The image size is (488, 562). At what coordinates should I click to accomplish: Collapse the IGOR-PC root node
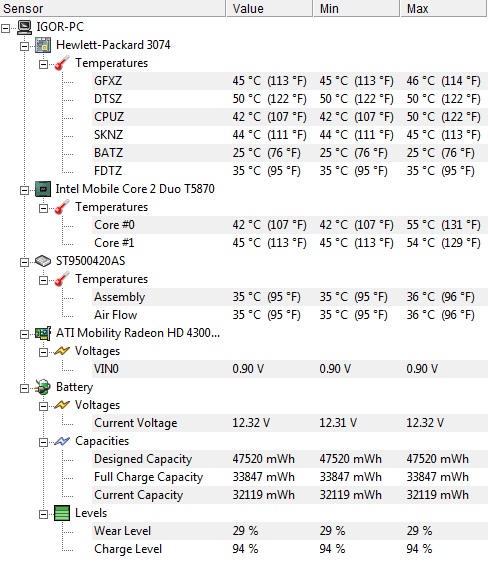tap(5, 28)
